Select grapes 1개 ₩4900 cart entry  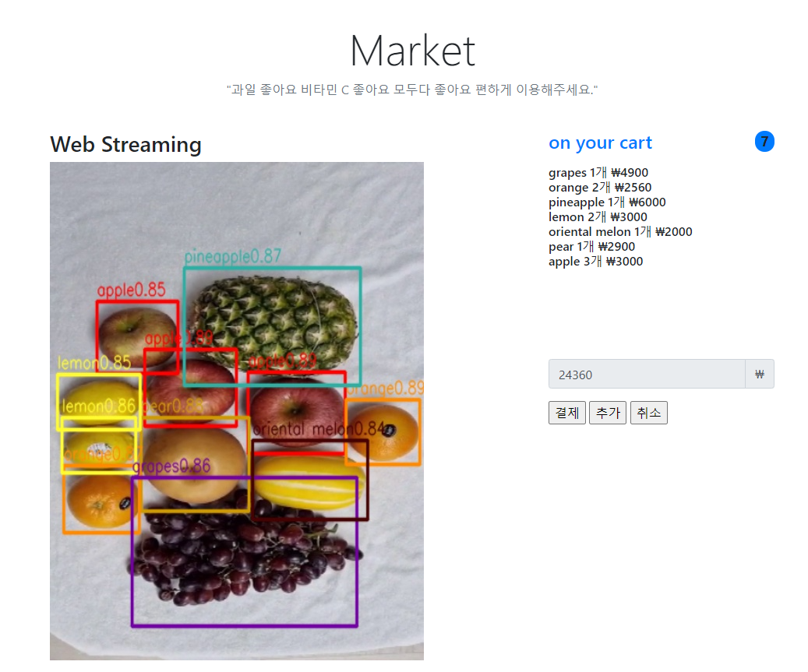(598, 173)
